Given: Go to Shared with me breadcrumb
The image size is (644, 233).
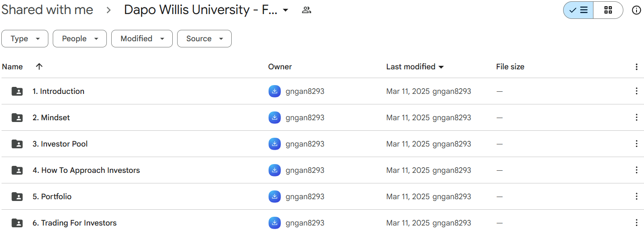Looking at the screenshot, I should pyautogui.click(x=47, y=10).
